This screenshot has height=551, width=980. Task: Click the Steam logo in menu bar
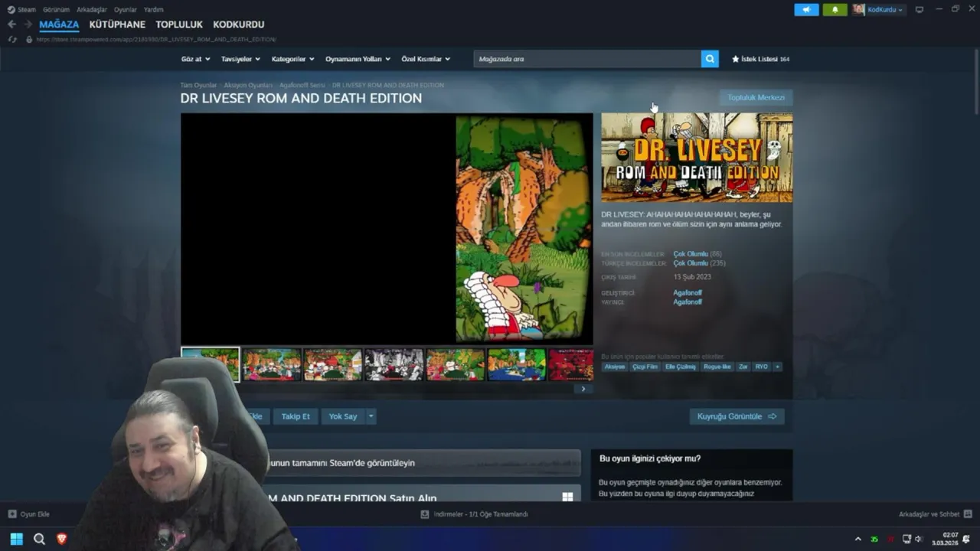(11, 9)
